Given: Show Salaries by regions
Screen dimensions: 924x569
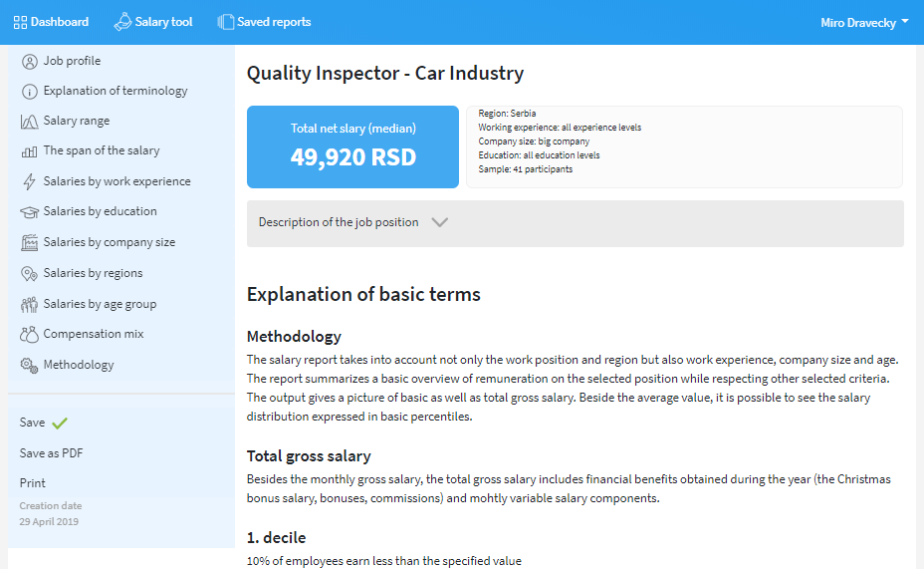Looking at the screenshot, I should coord(94,273).
